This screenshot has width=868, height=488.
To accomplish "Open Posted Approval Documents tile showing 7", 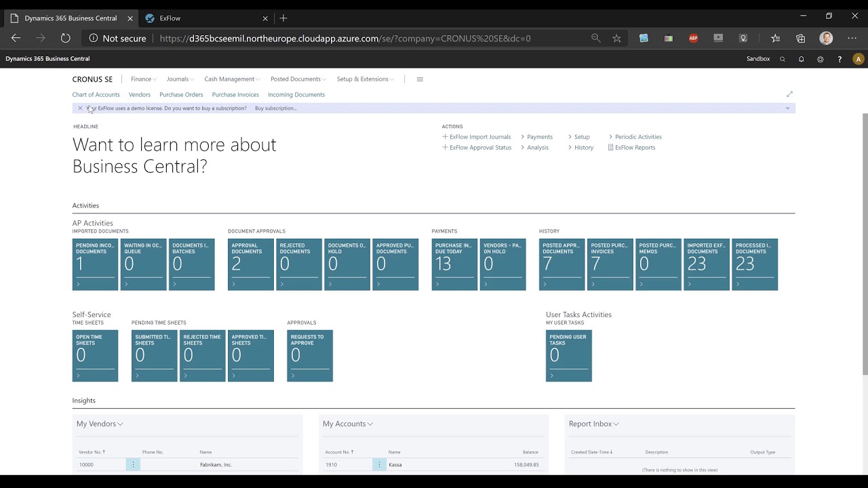I will (561, 264).
